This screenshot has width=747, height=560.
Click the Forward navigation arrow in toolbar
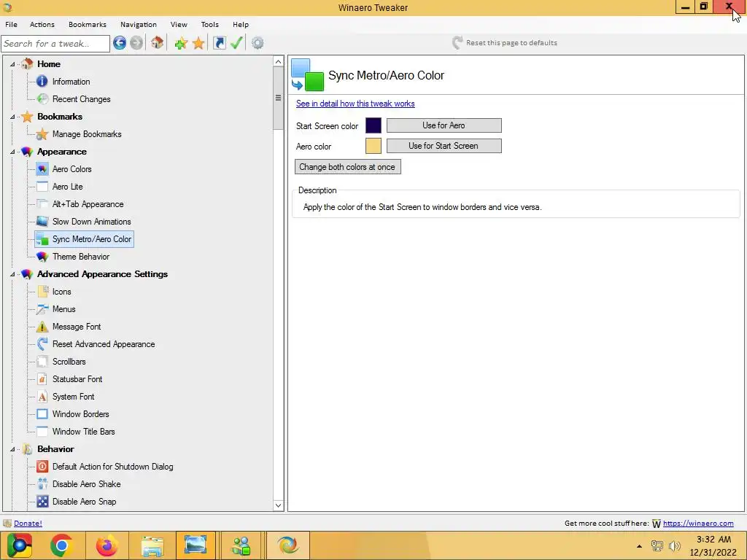point(136,43)
